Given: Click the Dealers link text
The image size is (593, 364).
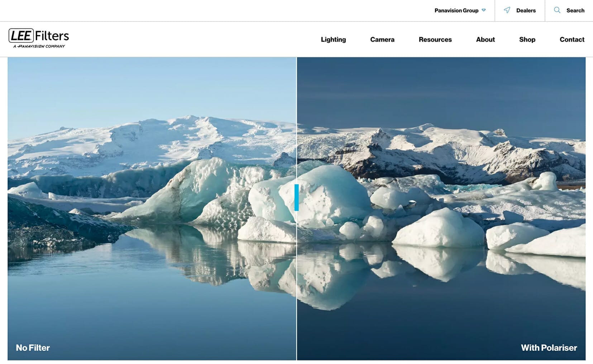Looking at the screenshot, I should coord(526,10).
